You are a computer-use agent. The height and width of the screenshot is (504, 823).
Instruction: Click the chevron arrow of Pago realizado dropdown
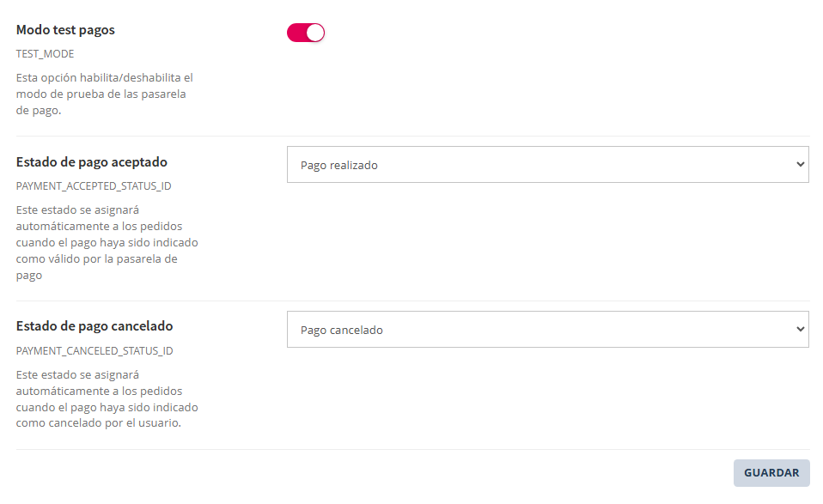[800, 164]
